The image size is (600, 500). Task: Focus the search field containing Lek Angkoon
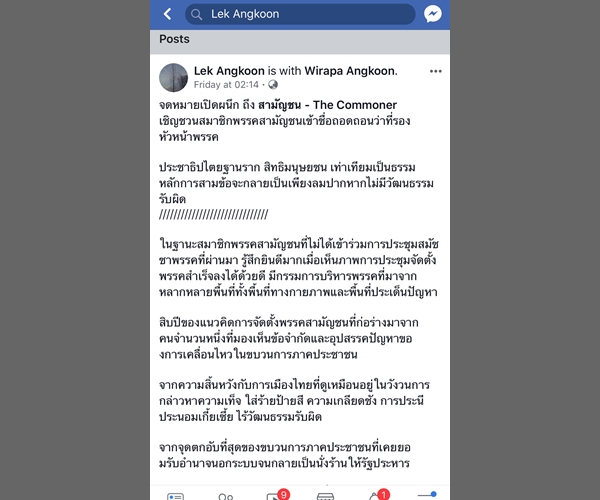coord(300,14)
